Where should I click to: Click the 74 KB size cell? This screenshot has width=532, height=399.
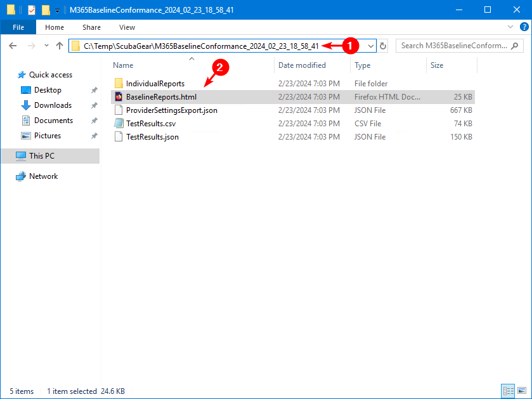pos(463,124)
